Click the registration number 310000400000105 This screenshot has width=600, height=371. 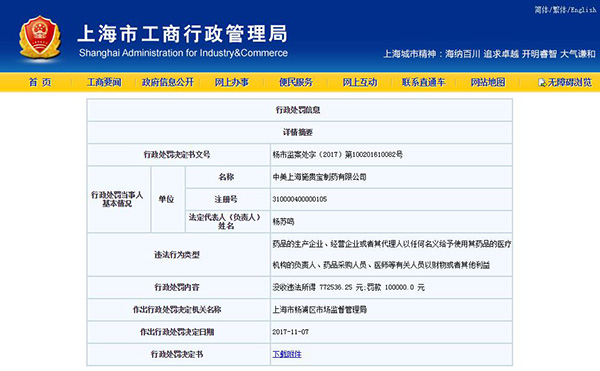click(300, 199)
